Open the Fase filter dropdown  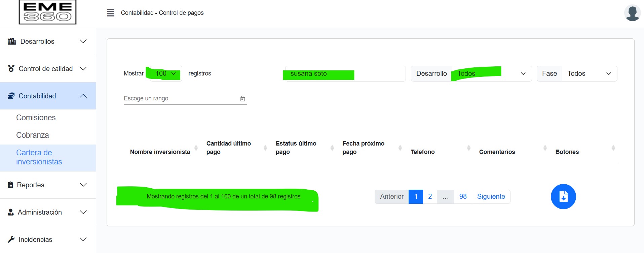(589, 73)
